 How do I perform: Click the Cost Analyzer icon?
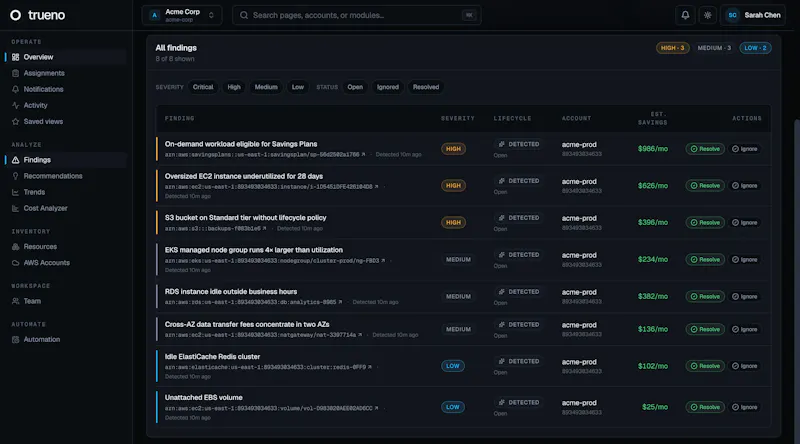click(x=15, y=209)
